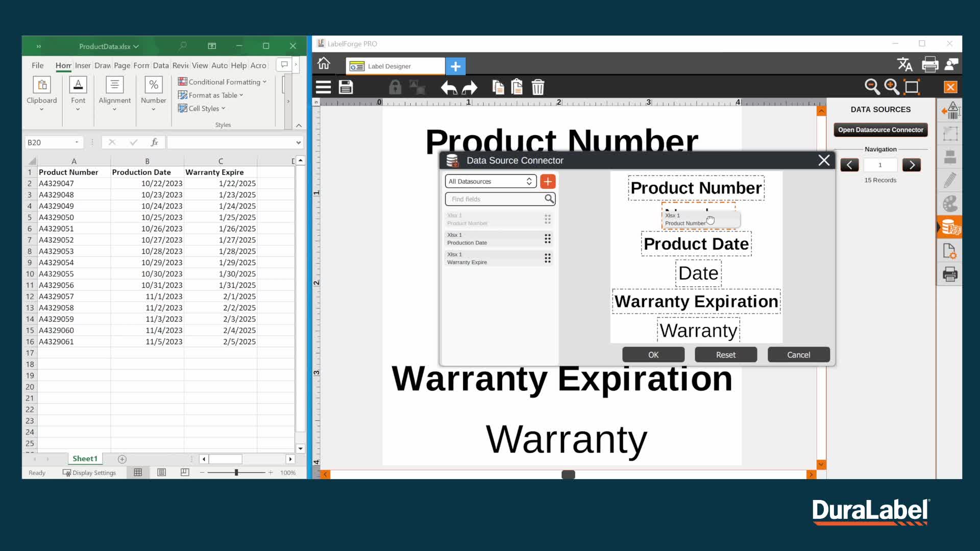Save the label with the floppy disk icon
The image size is (980, 551).
pos(346,87)
